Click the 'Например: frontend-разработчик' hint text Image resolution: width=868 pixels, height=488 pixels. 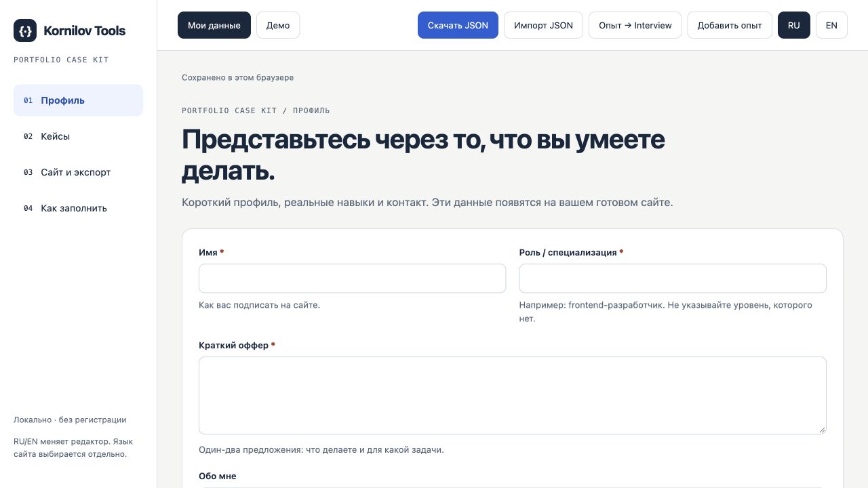665,312
